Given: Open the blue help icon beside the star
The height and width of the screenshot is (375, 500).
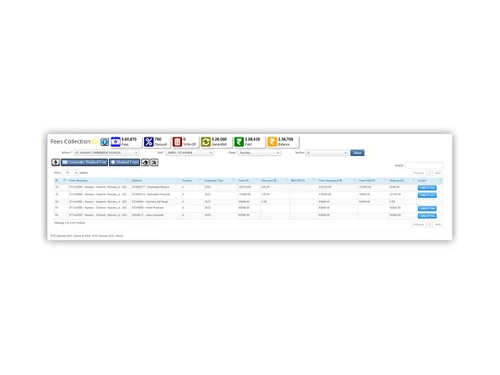Looking at the screenshot, I should click(x=105, y=142).
